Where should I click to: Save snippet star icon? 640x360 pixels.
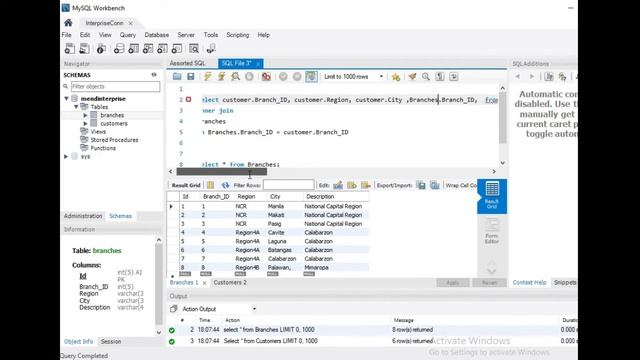396,77
